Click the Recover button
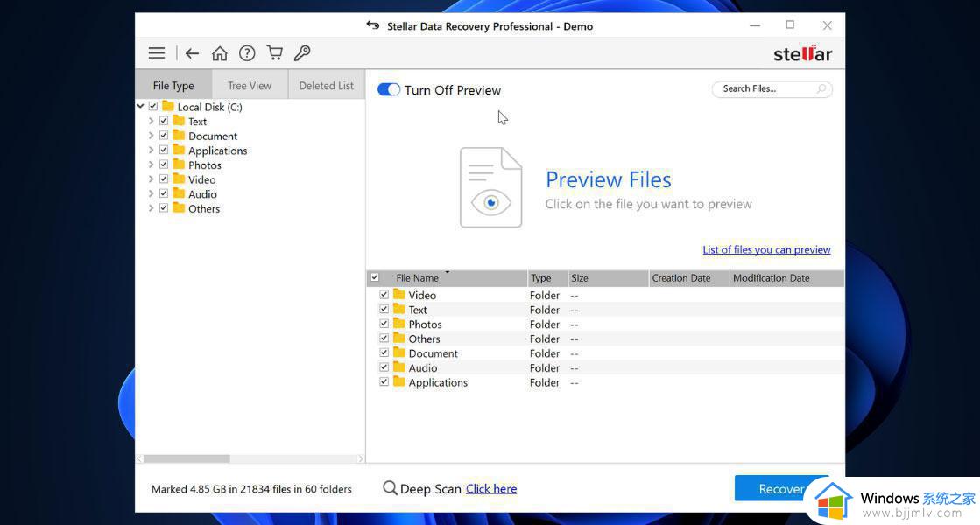The width and height of the screenshot is (980, 525). click(781, 489)
